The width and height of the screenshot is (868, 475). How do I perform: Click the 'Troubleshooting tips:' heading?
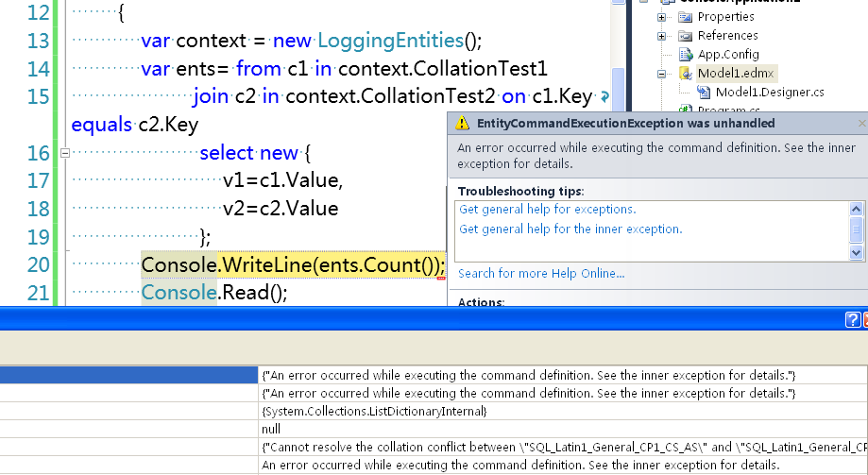[521, 192]
